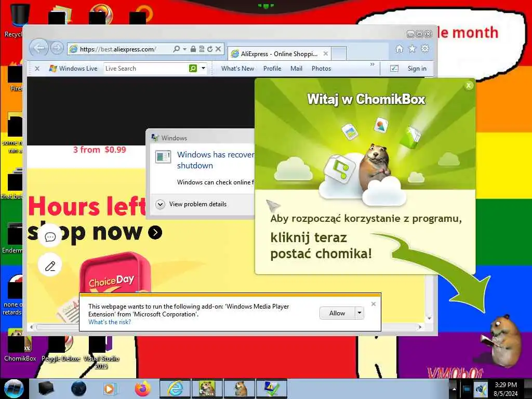Close the AliExpress tab

[x=325, y=54]
